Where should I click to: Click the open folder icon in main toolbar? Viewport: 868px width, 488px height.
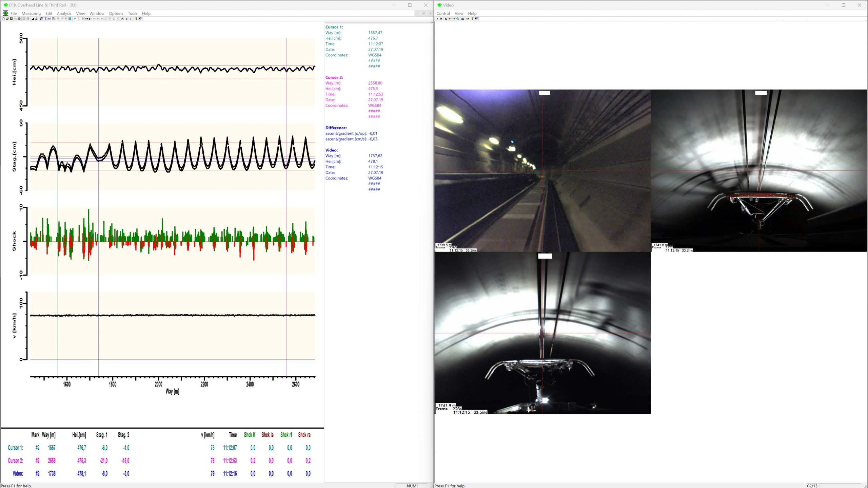(x=7, y=19)
